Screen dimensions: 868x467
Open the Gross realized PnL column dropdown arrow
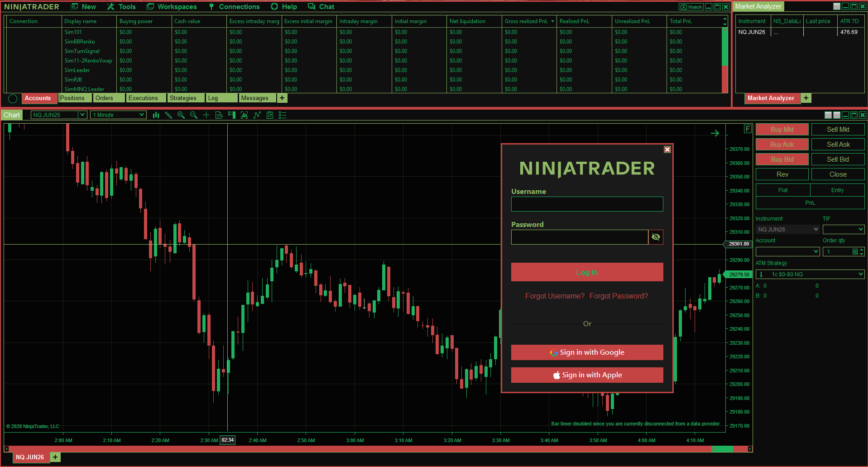552,21
